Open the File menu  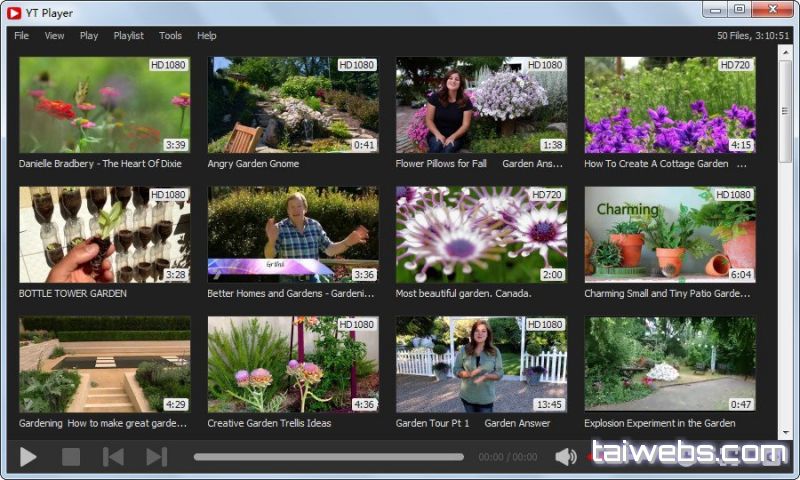[x=21, y=35]
